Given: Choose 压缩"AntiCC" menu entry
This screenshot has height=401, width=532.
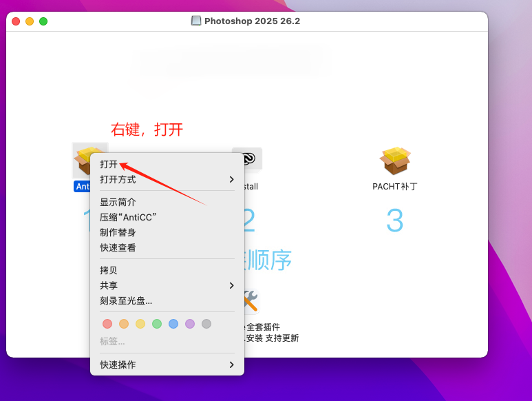Looking at the screenshot, I should pos(167,217).
